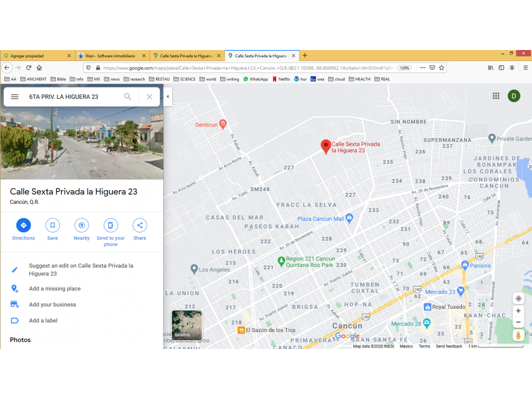The image size is (532, 399).
Task: Close the Wasi - Software inmobiliario tab
Action: pyautogui.click(x=144, y=55)
